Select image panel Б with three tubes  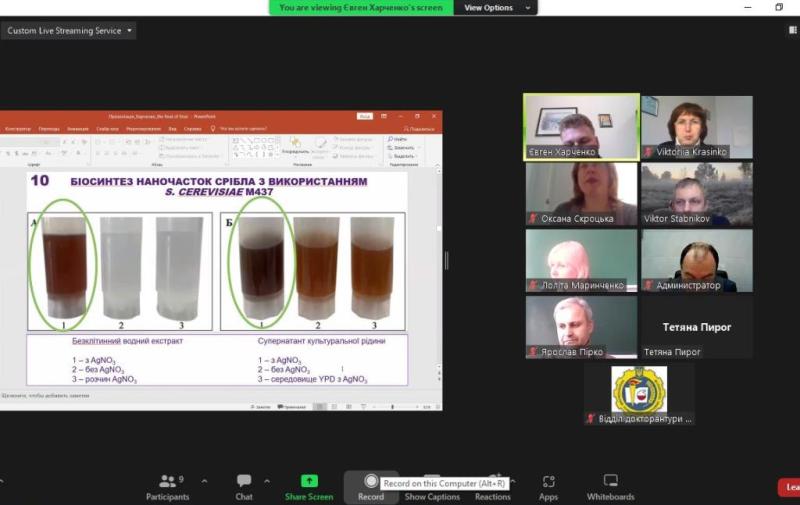(313, 271)
